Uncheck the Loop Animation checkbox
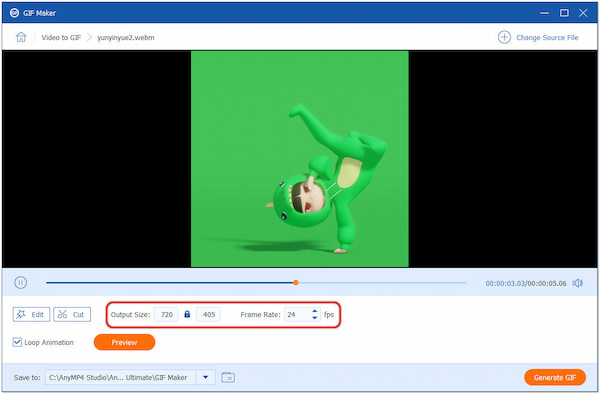 17,342
